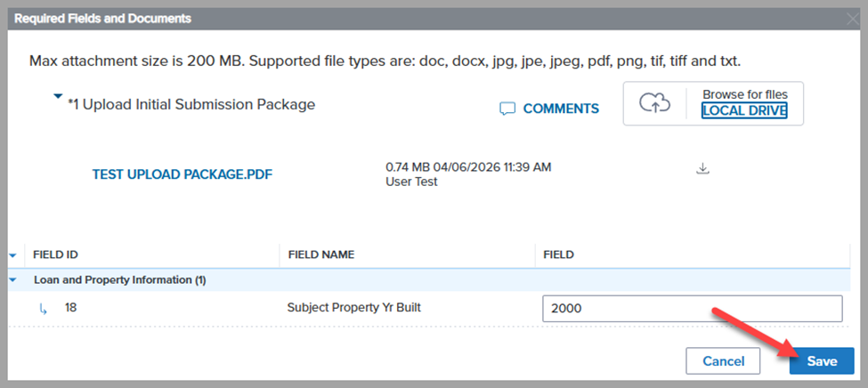
Task: Toggle the expander arrow left of FIELD ID header
Action: click(12, 255)
